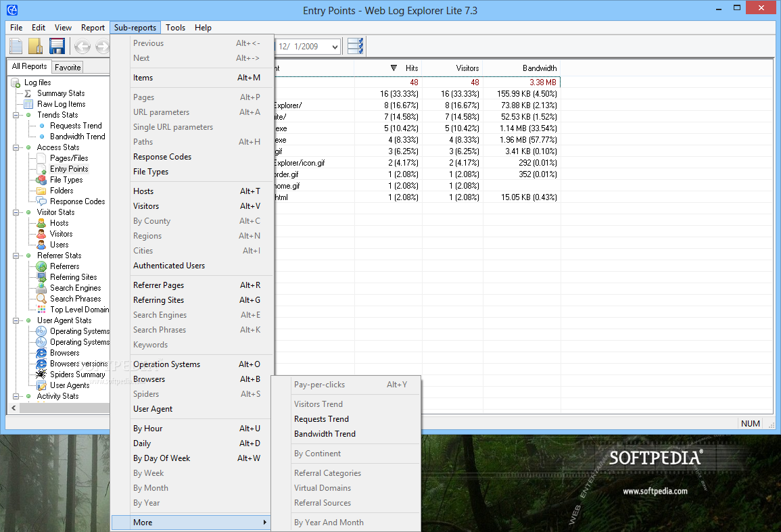Click the Search Engines icon in tree
Image resolution: width=781 pixels, height=532 pixels.
42,289
